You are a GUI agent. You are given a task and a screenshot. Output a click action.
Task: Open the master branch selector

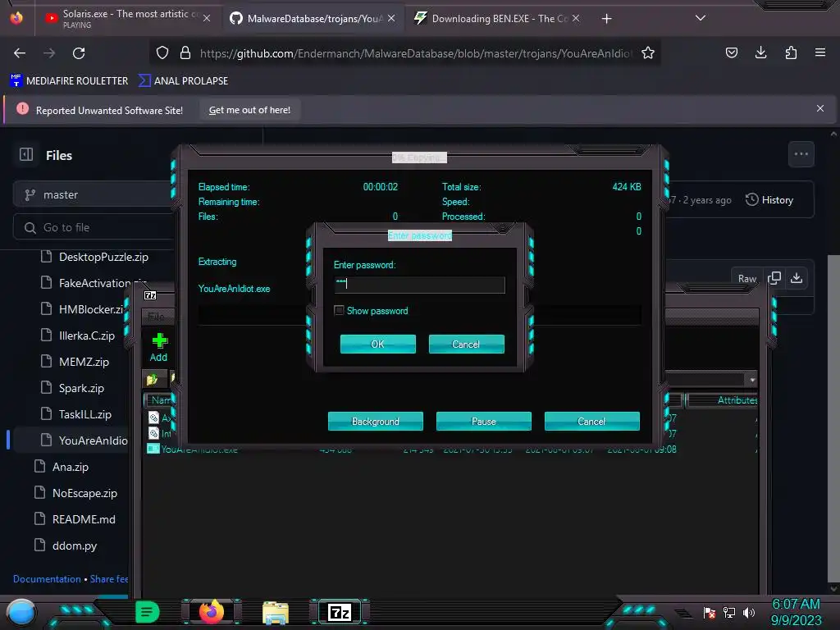[x=94, y=194]
